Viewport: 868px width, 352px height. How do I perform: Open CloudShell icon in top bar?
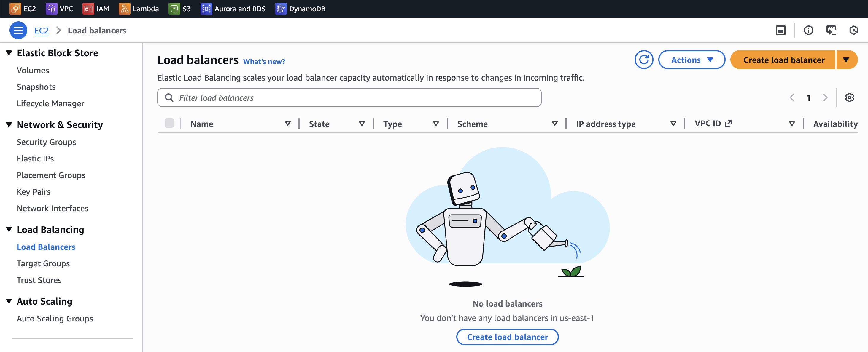pyautogui.click(x=831, y=30)
